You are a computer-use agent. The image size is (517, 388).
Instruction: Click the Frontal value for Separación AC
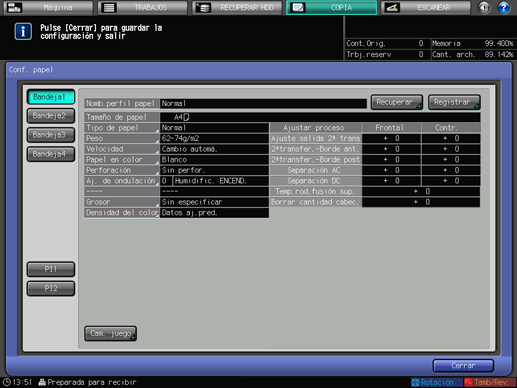pyautogui.click(x=391, y=170)
